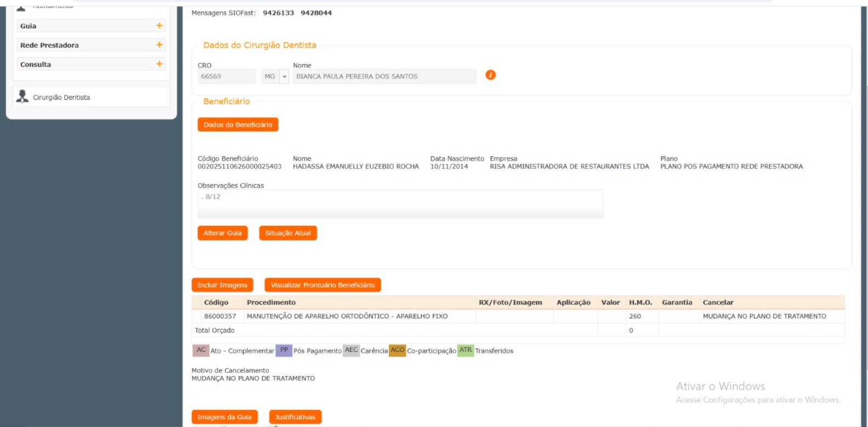Click the Procedimento column header
Viewport: 868px width, 427px height.
[x=271, y=303]
